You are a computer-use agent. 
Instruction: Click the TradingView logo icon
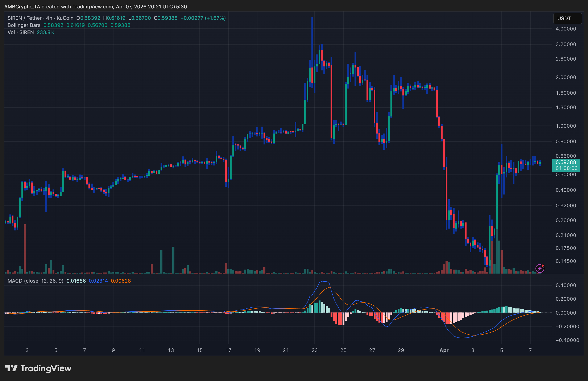(11, 368)
